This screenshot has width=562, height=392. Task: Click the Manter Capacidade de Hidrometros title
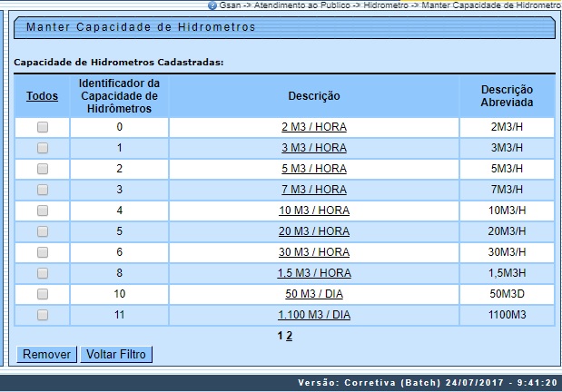[x=141, y=27]
